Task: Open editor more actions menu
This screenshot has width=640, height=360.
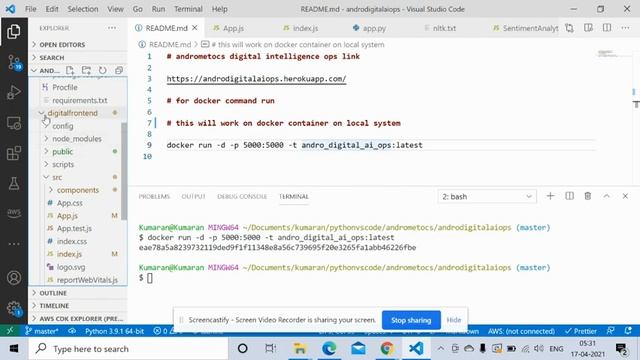Action: click(x=625, y=28)
